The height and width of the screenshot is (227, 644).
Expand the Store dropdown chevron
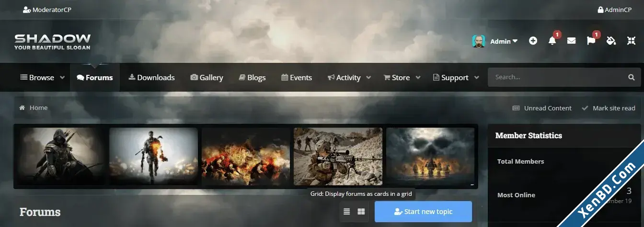point(418,77)
